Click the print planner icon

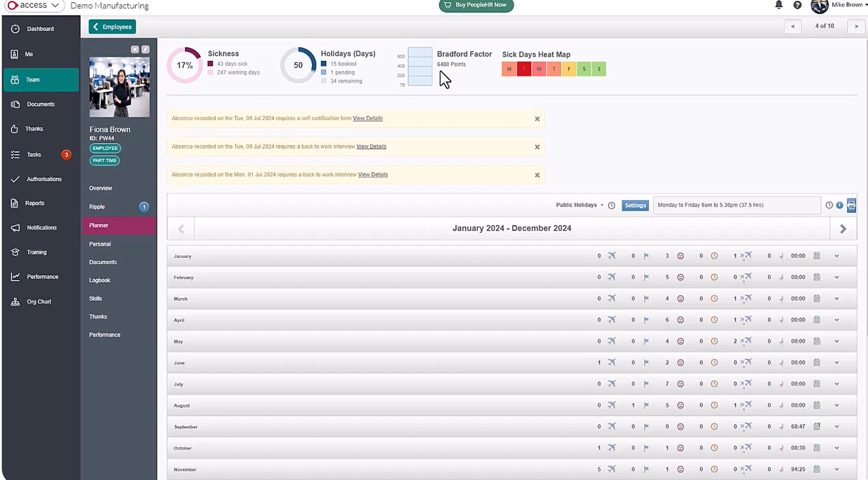tap(851, 205)
